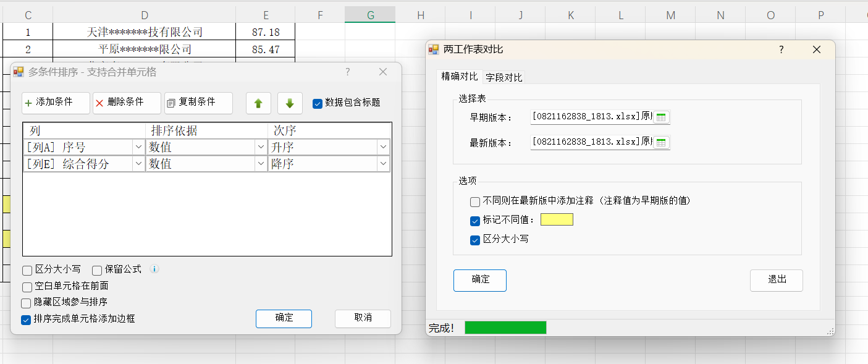Select column K header in the spreadsheet
The width and height of the screenshot is (868, 364).
point(570,15)
